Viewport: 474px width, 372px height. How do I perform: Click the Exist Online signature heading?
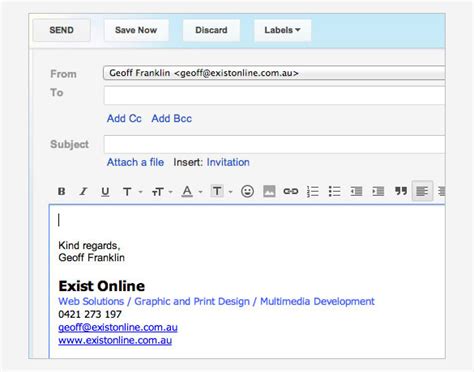click(102, 286)
